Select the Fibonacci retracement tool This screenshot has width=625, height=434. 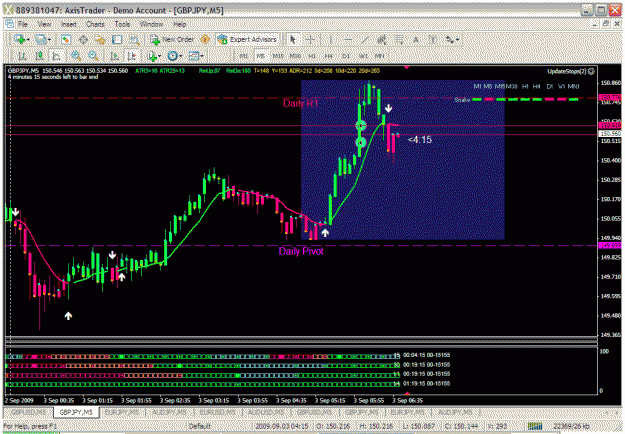[398, 39]
